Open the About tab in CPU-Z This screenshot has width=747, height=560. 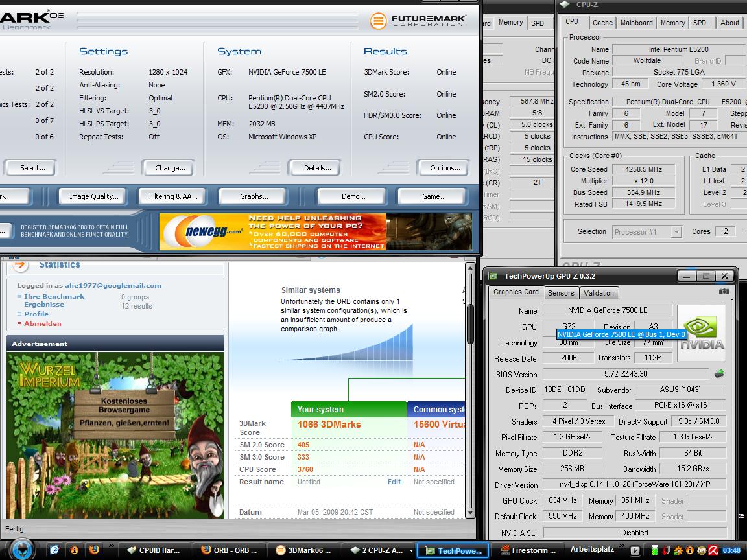pos(729,23)
